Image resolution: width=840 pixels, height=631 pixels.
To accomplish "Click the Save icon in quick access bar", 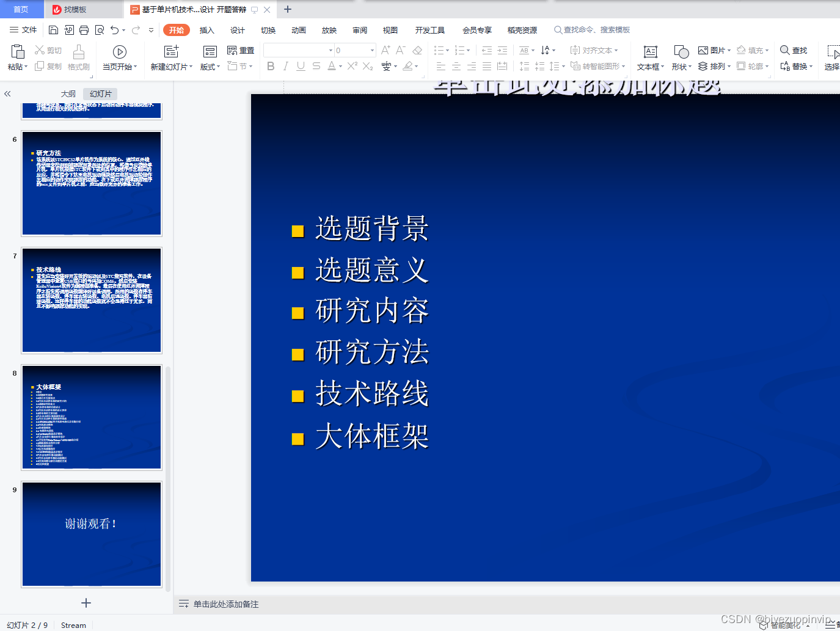I will coord(53,30).
